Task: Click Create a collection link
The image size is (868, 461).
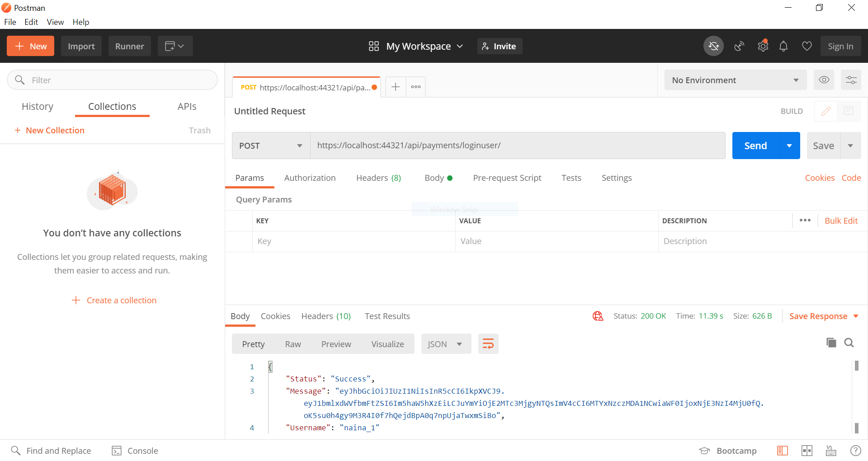Action: [114, 300]
